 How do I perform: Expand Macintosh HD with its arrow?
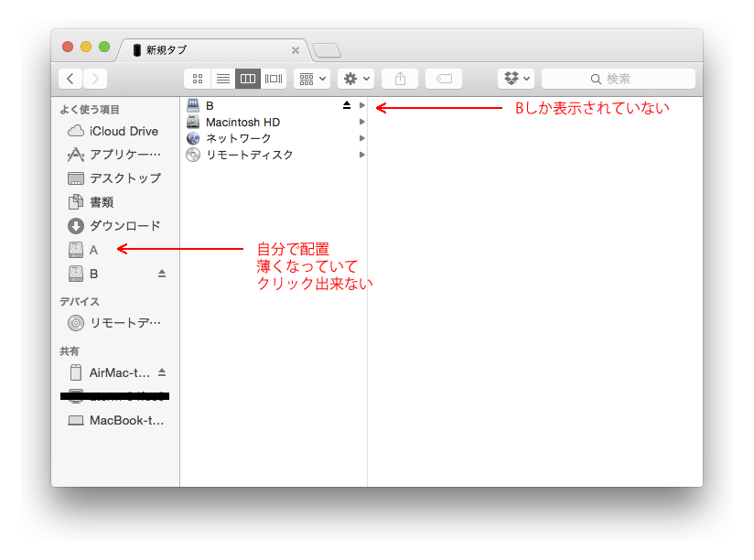point(362,122)
